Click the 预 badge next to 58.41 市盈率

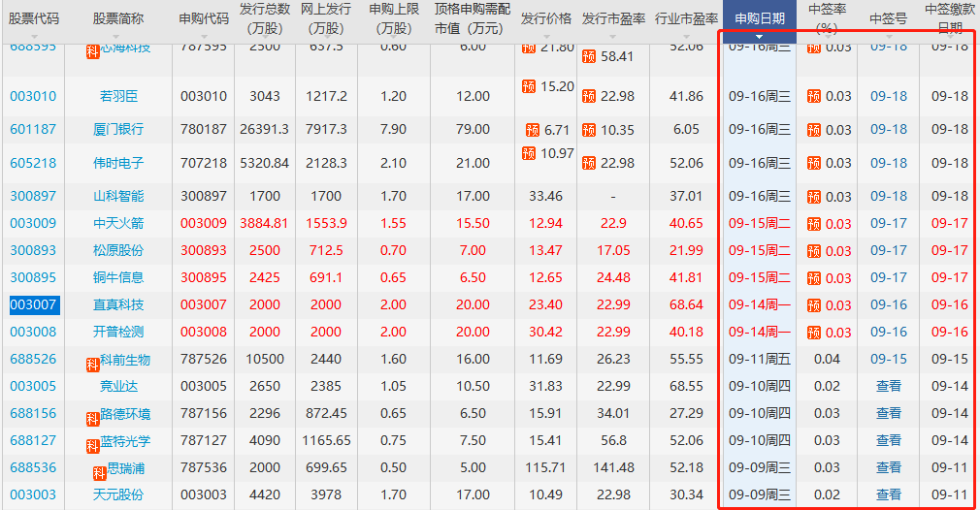[x=589, y=57]
